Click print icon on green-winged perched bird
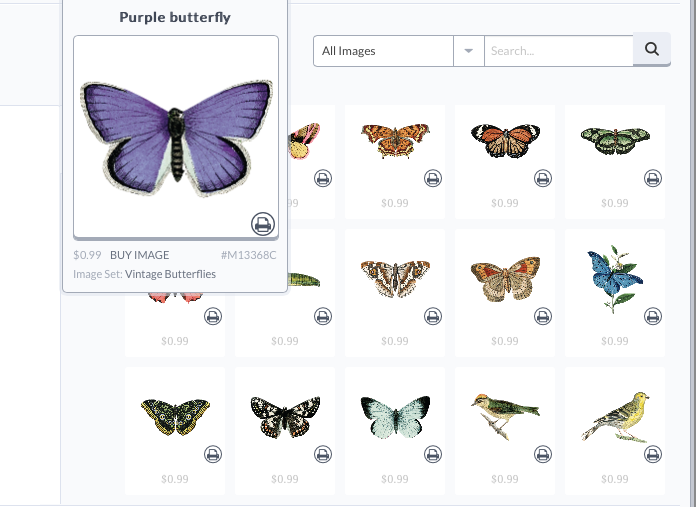 pyautogui.click(x=542, y=455)
